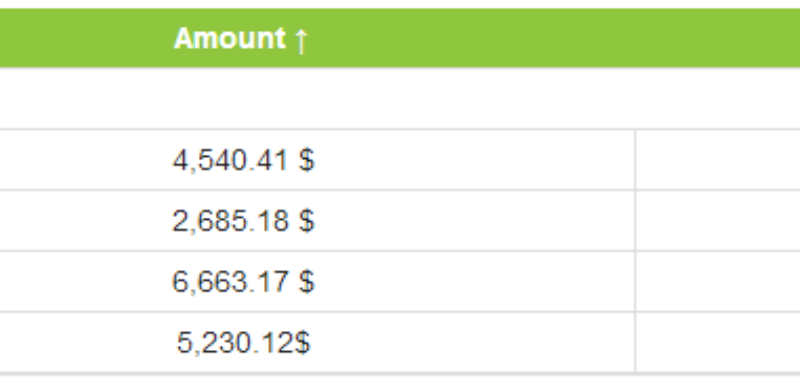This screenshot has width=800, height=380.
Task: Select the 5,230.12$ amount cell
Action: (317, 342)
